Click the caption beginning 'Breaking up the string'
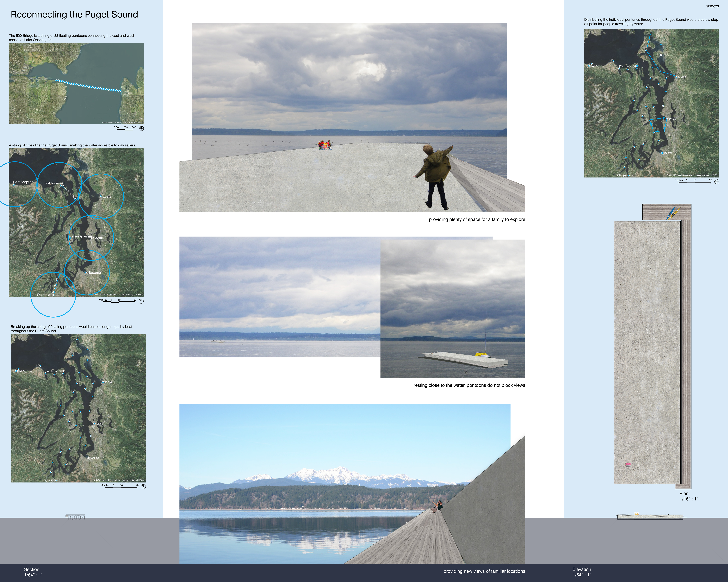 (x=72, y=329)
